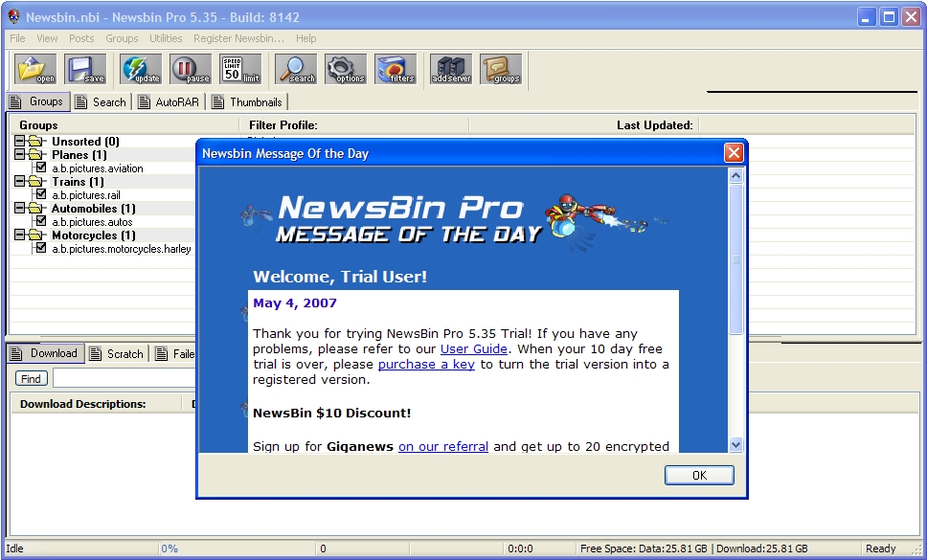Click the Motorcycles folder icon

37,235
